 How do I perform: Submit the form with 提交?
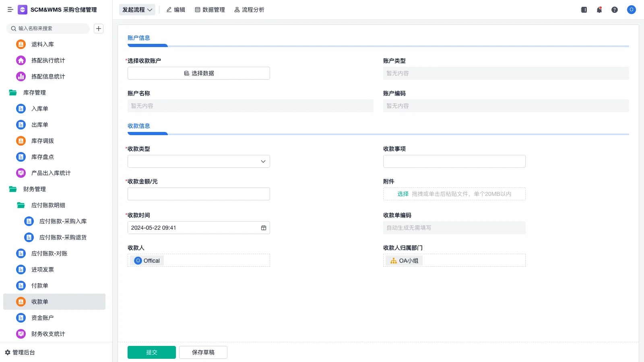[152, 352]
